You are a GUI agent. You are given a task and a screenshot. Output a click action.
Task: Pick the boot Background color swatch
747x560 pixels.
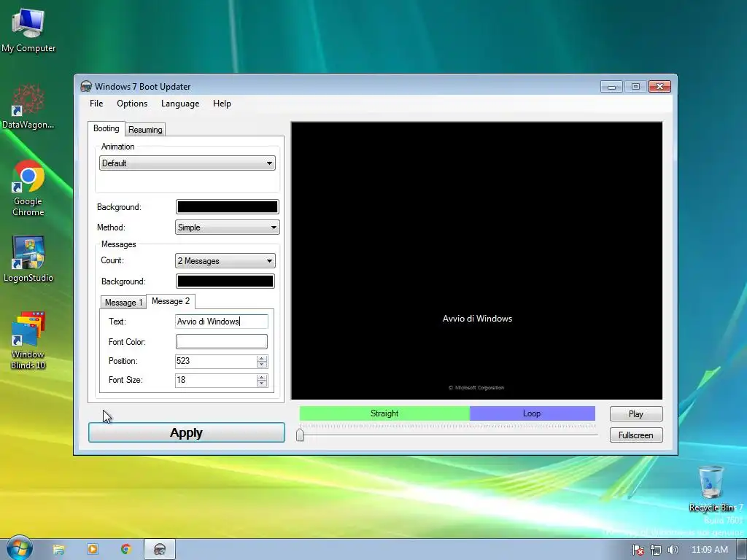228,206
